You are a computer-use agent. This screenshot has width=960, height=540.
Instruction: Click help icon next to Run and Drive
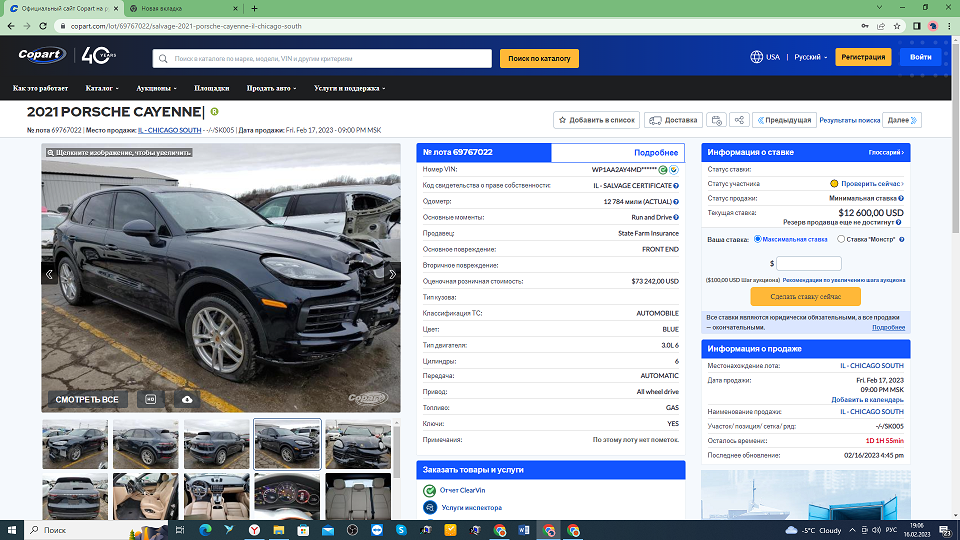tap(676, 217)
